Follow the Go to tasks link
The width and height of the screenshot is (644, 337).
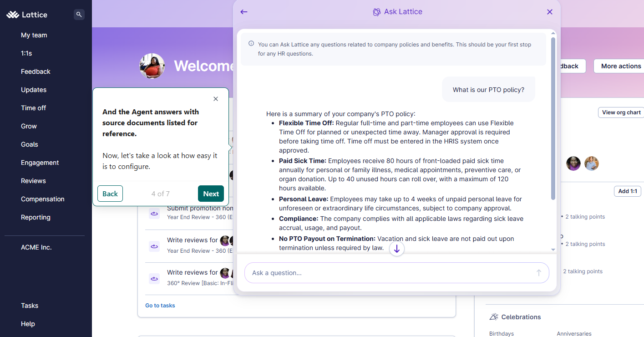pyautogui.click(x=160, y=306)
